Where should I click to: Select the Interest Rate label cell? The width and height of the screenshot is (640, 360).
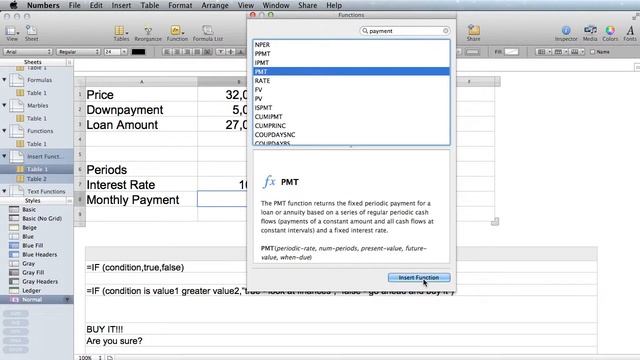(x=142, y=184)
